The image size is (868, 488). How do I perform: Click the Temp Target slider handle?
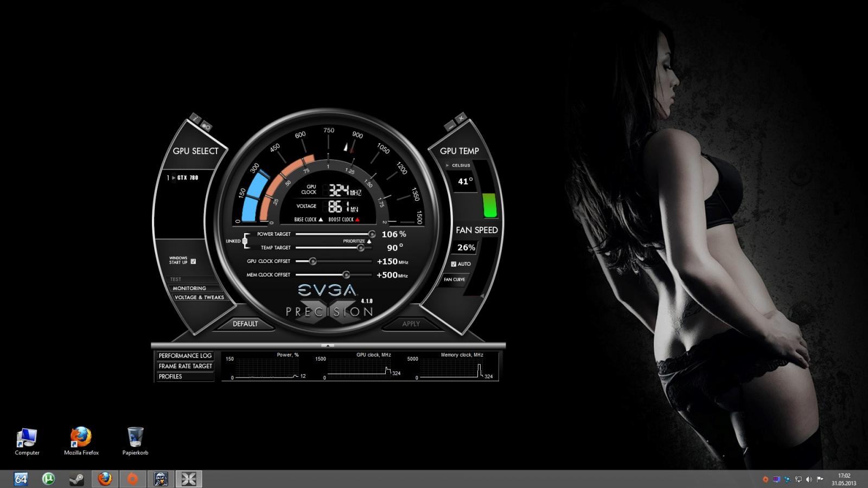pos(361,248)
